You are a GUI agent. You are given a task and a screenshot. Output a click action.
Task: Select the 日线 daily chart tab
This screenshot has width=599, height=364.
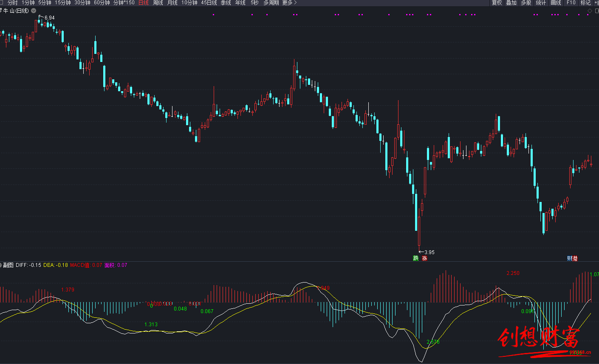(144, 3)
